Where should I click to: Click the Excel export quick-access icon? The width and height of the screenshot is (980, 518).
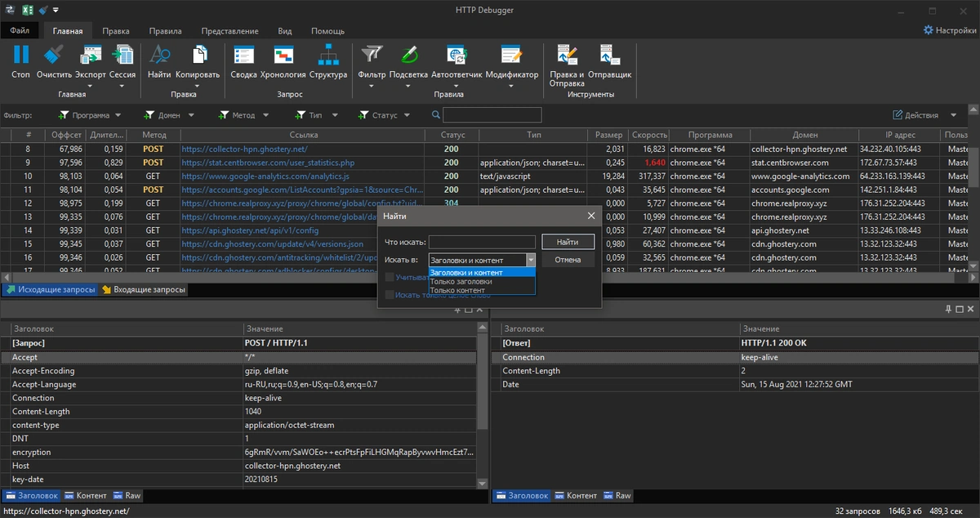27,10
